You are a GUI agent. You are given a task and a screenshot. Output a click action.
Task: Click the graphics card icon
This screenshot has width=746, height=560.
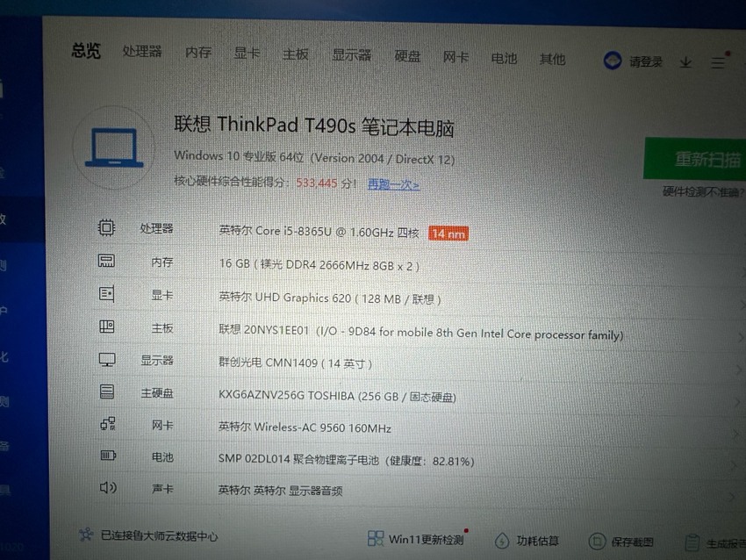[106, 293]
